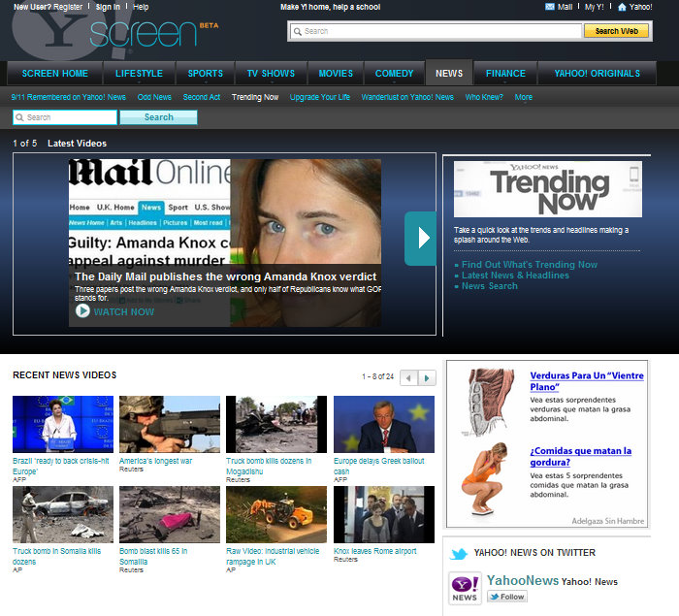
Task: Show next recent news videos page
Action: point(427,378)
